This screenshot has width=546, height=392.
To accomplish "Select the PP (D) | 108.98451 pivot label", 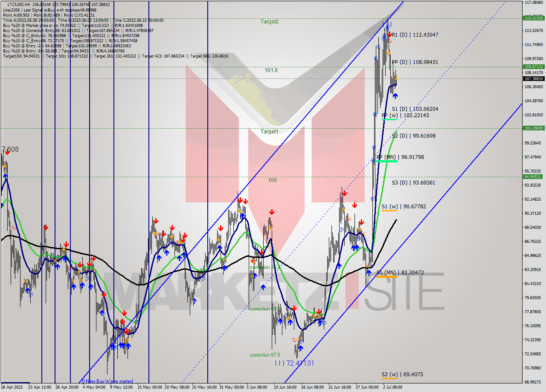I will tap(415, 62).
